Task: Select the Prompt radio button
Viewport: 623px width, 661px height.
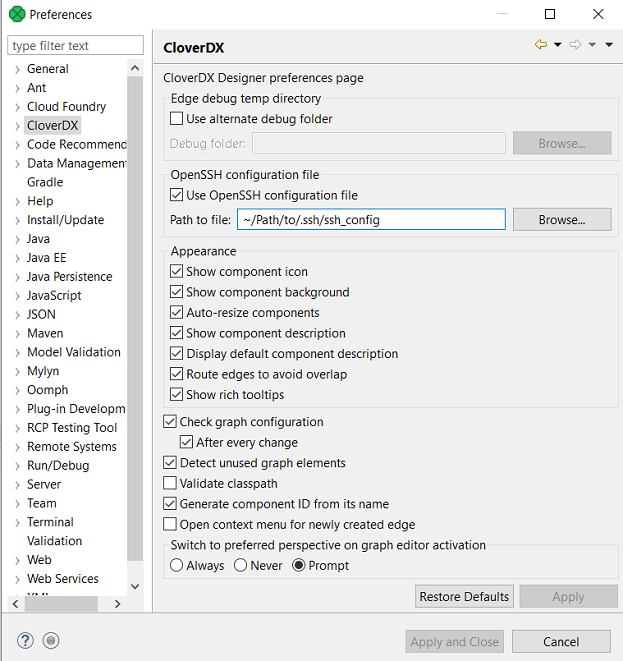Action: (298, 565)
